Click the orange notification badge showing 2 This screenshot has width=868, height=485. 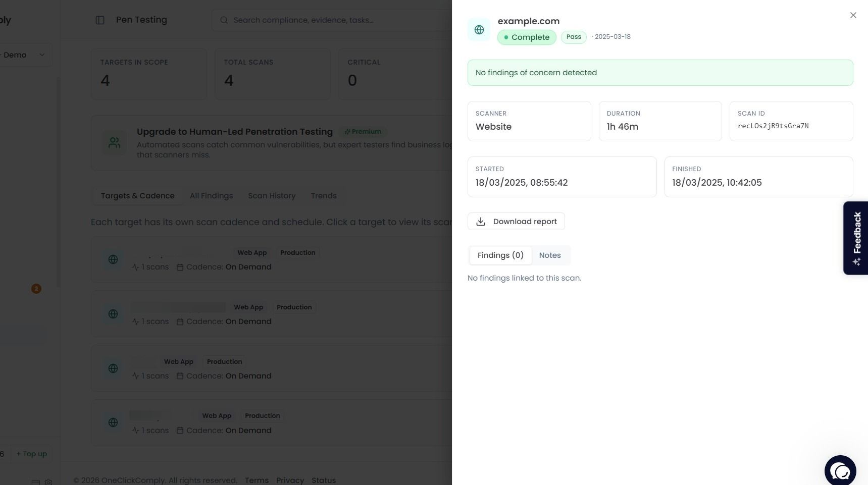(x=36, y=289)
